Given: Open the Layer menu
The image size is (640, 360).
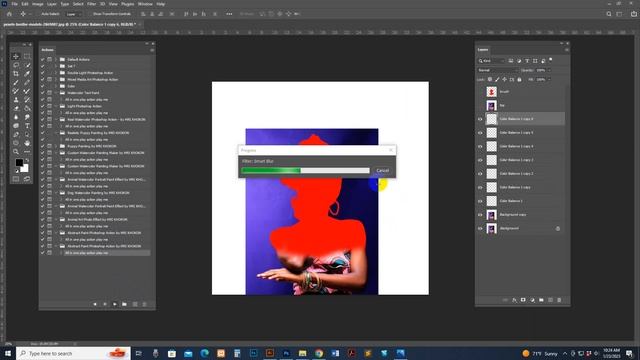Looking at the screenshot, I should click(x=52, y=4).
